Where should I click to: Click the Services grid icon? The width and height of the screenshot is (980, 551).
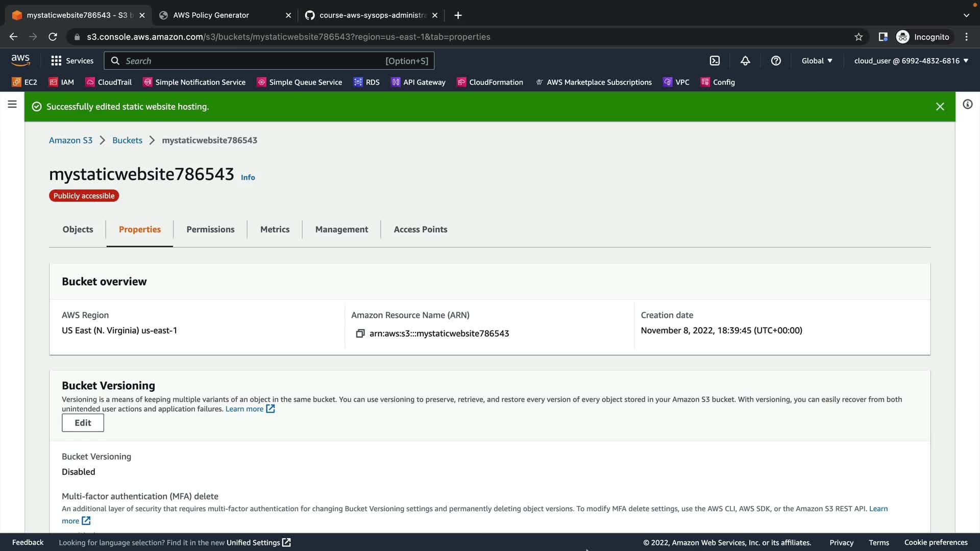click(x=56, y=61)
